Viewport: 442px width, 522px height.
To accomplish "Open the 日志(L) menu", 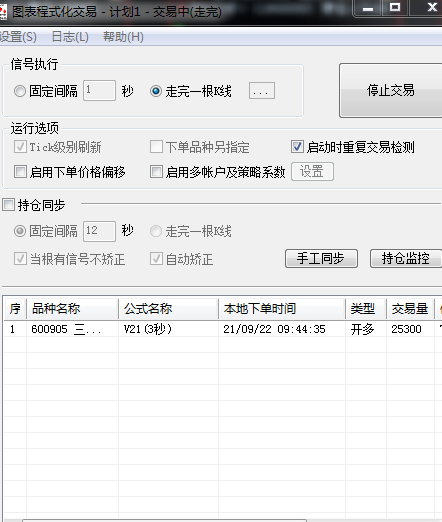I will point(70,37).
